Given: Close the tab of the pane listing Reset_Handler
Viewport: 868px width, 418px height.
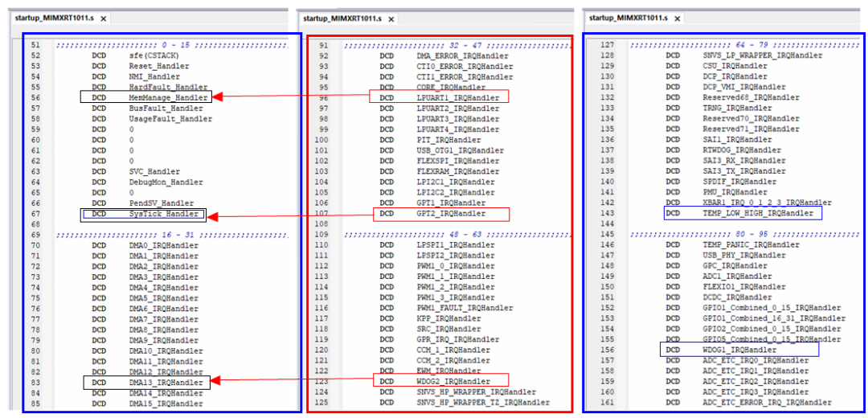Looking at the screenshot, I should click(103, 18).
